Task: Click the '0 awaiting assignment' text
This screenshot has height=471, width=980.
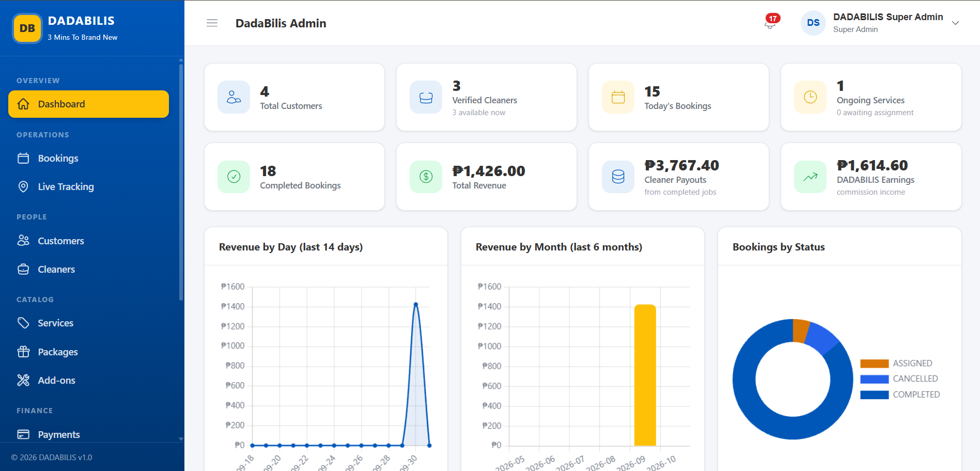Action: (x=875, y=113)
